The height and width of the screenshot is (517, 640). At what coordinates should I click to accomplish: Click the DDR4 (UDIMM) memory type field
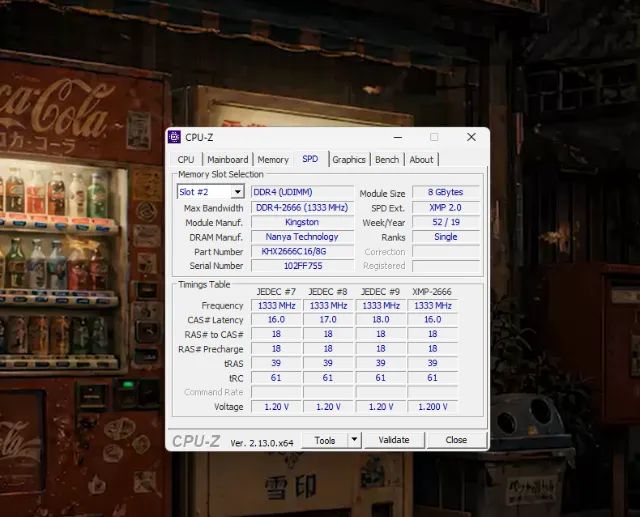pyautogui.click(x=302, y=192)
